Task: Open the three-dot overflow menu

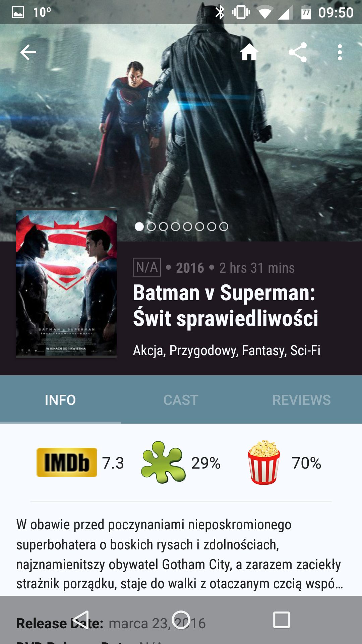Action: pos(340,52)
